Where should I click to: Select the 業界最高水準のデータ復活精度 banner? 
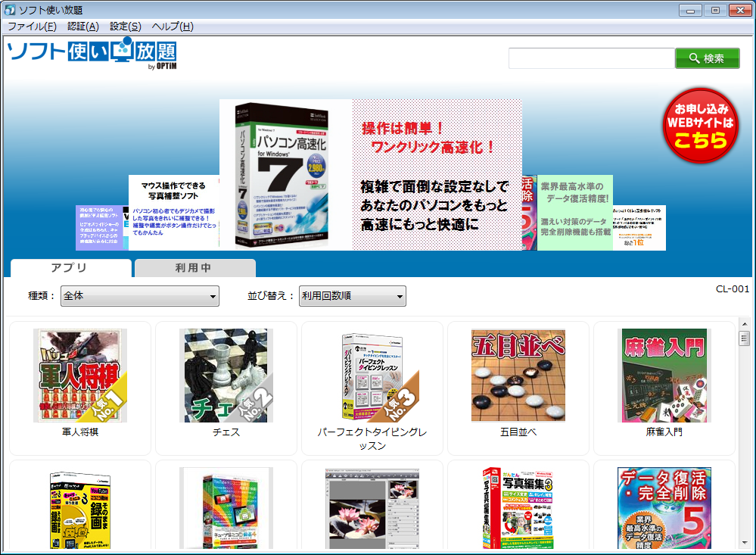pyautogui.click(x=574, y=212)
